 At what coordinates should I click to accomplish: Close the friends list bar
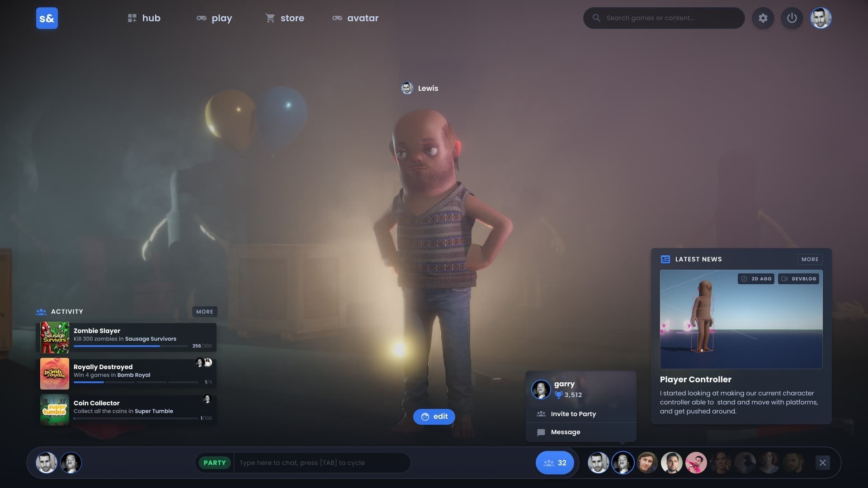823,463
